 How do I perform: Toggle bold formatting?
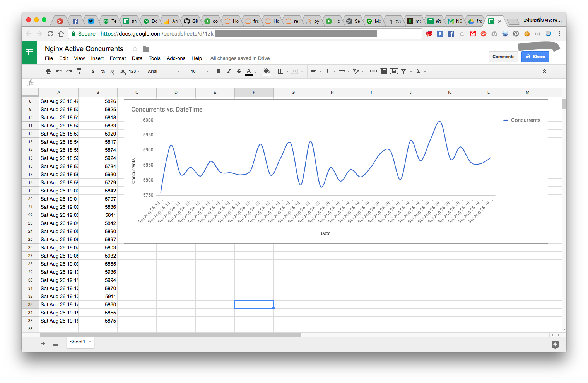219,71
